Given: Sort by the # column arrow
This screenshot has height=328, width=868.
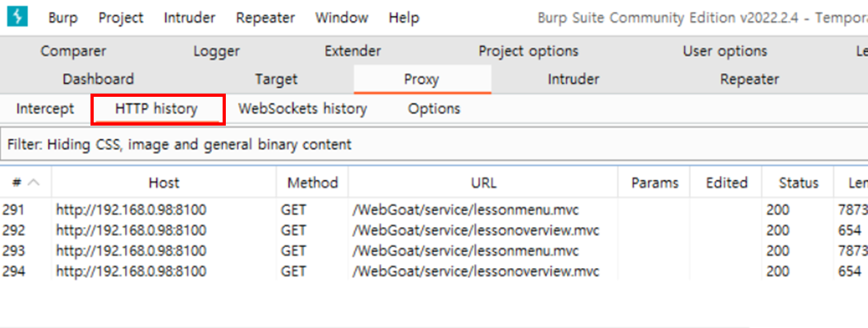Looking at the screenshot, I should click(x=34, y=182).
